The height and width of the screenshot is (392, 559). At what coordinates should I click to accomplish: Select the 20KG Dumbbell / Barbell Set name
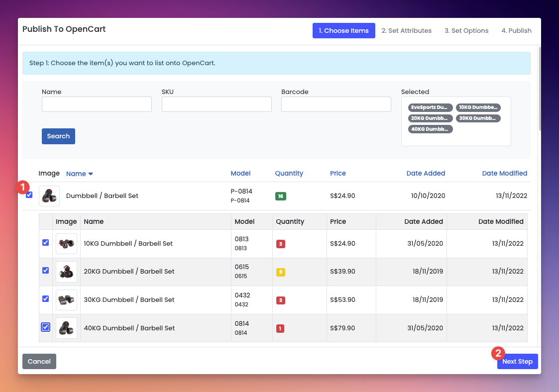(x=129, y=271)
